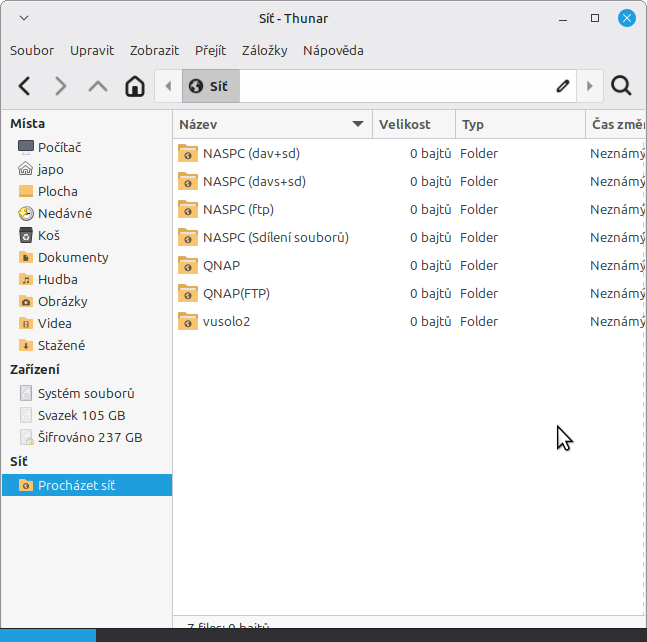Open Svazek 105 GB device
Image resolution: width=647 pixels, height=642 pixels.
81,415
